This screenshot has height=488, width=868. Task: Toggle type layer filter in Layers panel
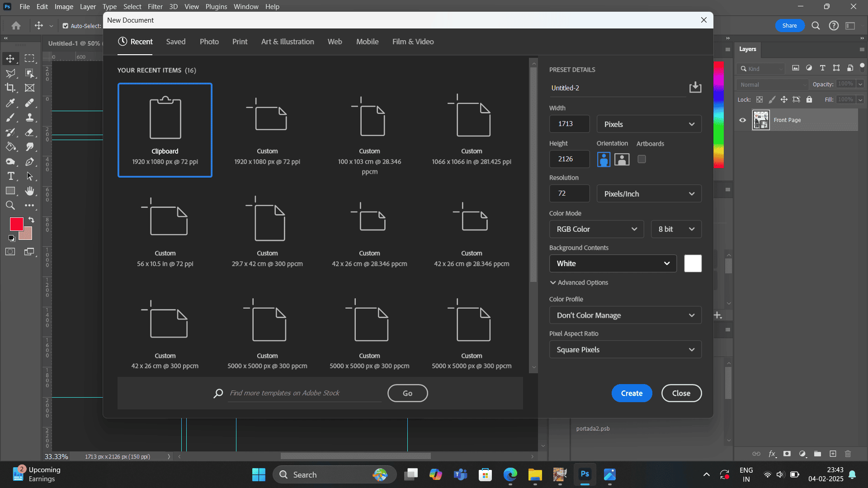(x=822, y=68)
